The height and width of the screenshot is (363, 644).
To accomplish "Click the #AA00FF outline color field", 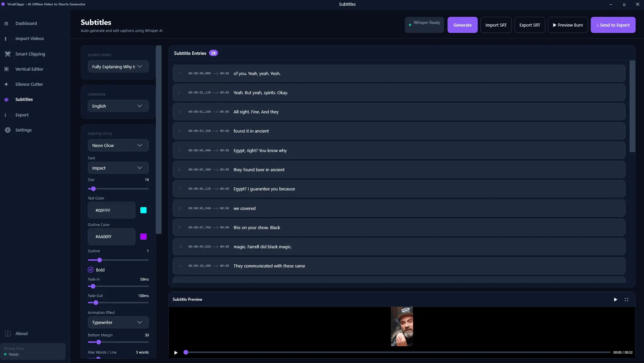I will (111, 237).
